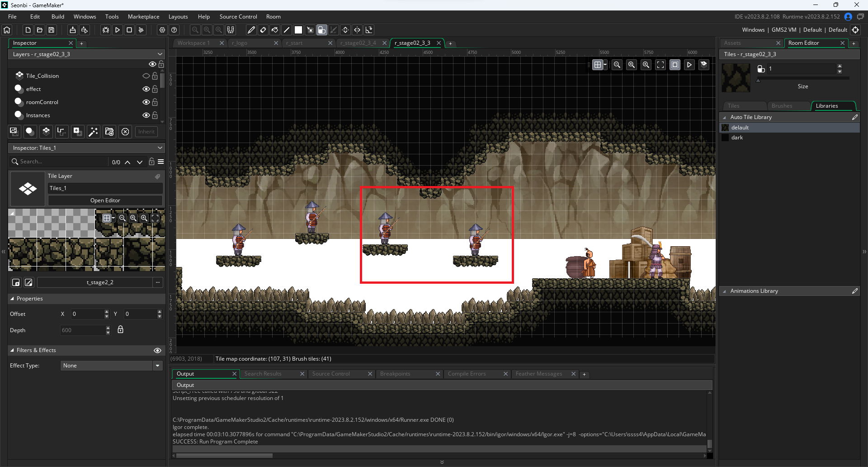Click Create Executable icon in toolbar

point(72,30)
